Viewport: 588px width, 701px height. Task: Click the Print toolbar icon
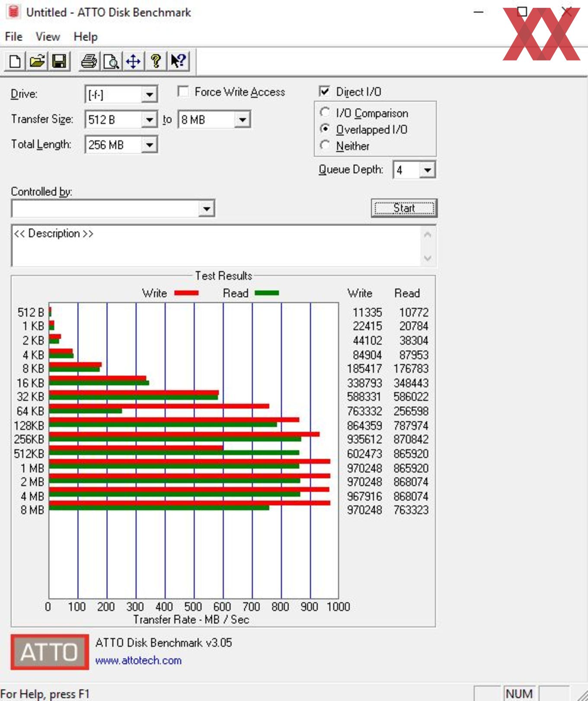pyautogui.click(x=89, y=61)
